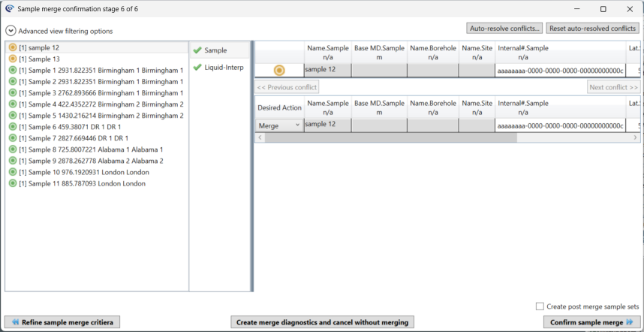The width and height of the screenshot is (644, 332).
Task: Click the green icon beside Sample 10 London
Action: click(x=13, y=172)
